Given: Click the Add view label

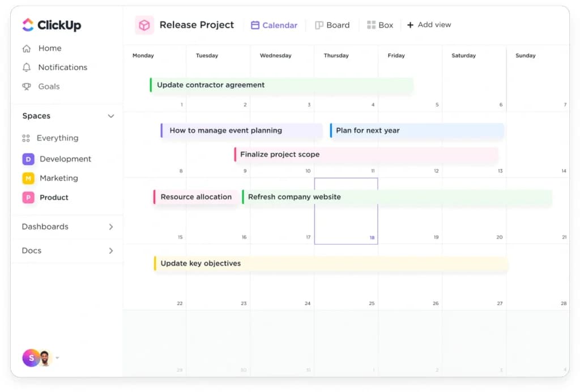Looking at the screenshot, I should tap(434, 24).
